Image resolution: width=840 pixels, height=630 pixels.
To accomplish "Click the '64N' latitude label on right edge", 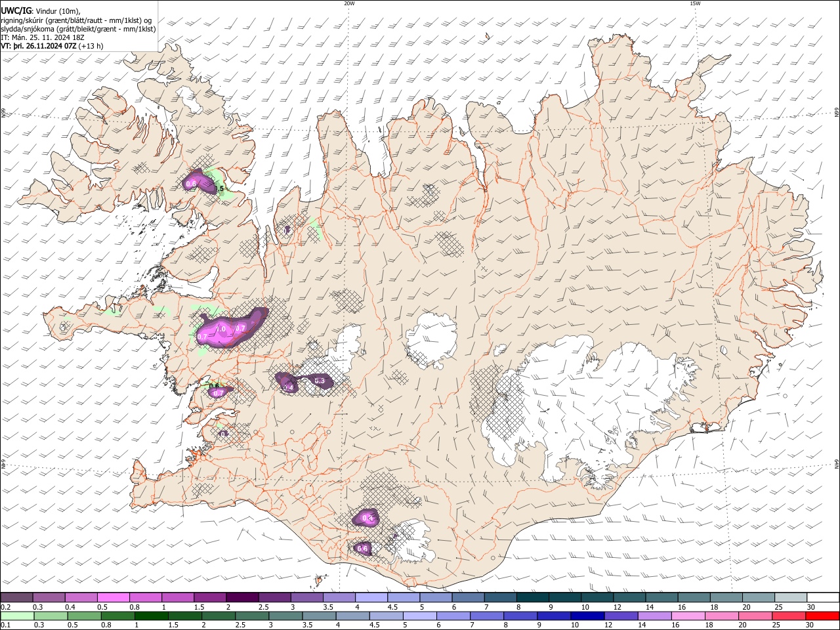I will [837, 464].
